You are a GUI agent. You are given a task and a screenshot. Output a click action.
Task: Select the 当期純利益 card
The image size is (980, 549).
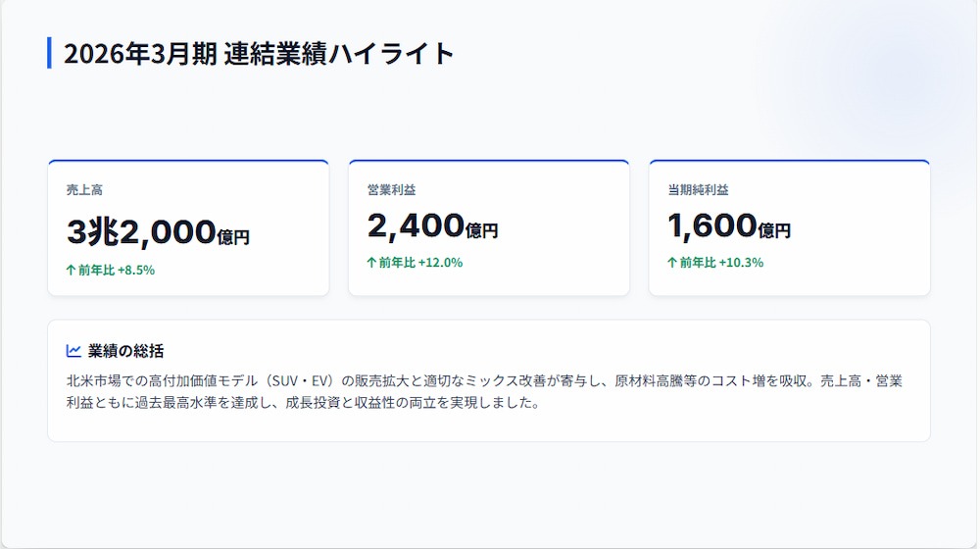[x=789, y=227]
